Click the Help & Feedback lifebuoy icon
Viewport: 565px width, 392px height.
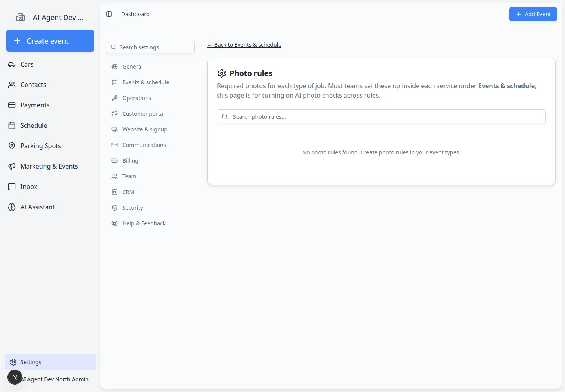115,223
